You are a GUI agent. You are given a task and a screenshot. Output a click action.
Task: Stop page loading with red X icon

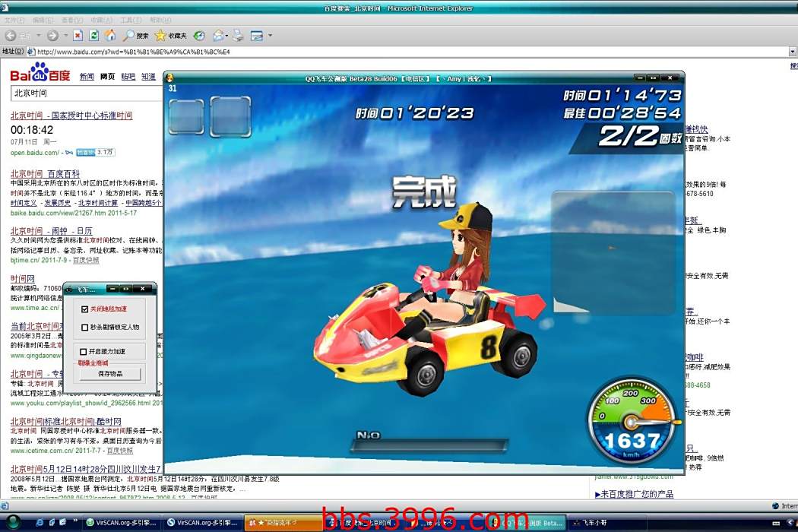coord(78,36)
